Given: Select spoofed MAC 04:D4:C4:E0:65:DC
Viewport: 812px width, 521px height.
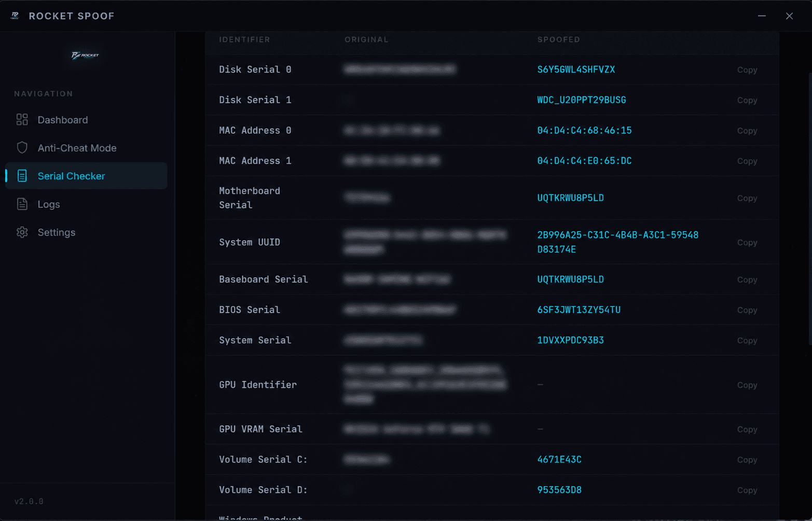Looking at the screenshot, I should click(x=584, y=161).
